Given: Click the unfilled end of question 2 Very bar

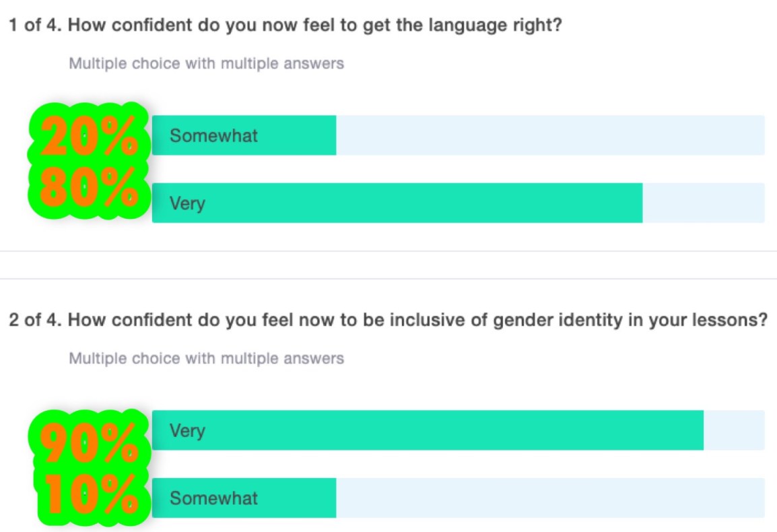Looking at the screenshot, I should click(x=735, y=430).
